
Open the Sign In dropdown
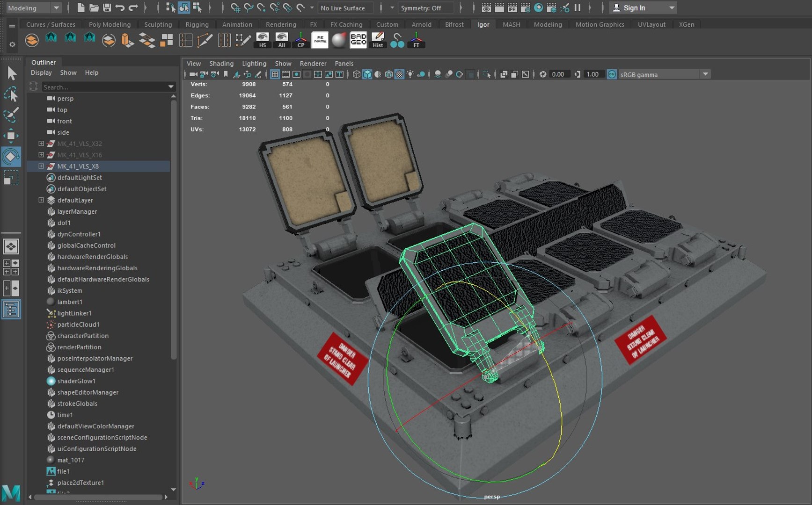[644, 8]
